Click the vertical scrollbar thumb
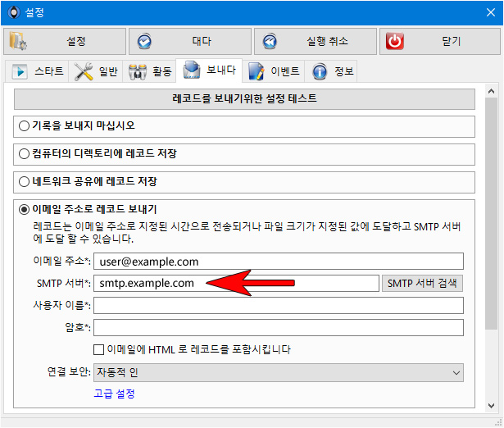 tap(491, 213)
